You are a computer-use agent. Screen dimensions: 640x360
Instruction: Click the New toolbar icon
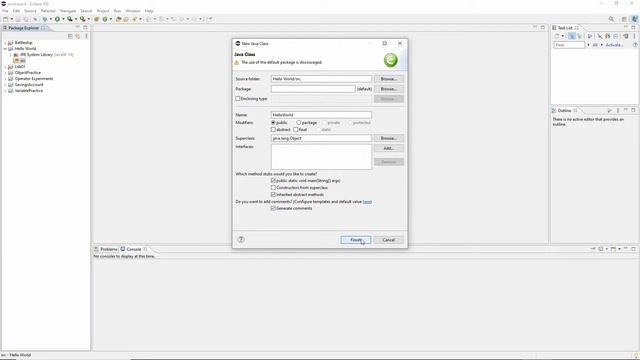coord(6,19)
